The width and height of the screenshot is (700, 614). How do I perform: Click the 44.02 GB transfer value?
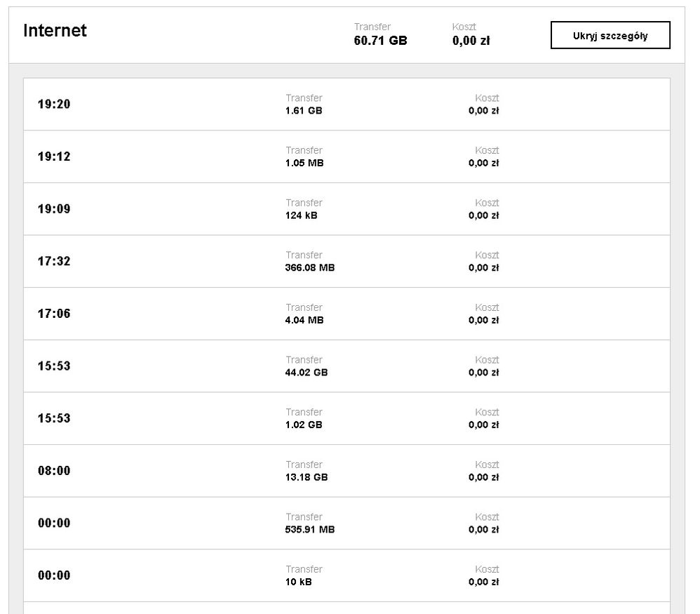coord(307,373)
